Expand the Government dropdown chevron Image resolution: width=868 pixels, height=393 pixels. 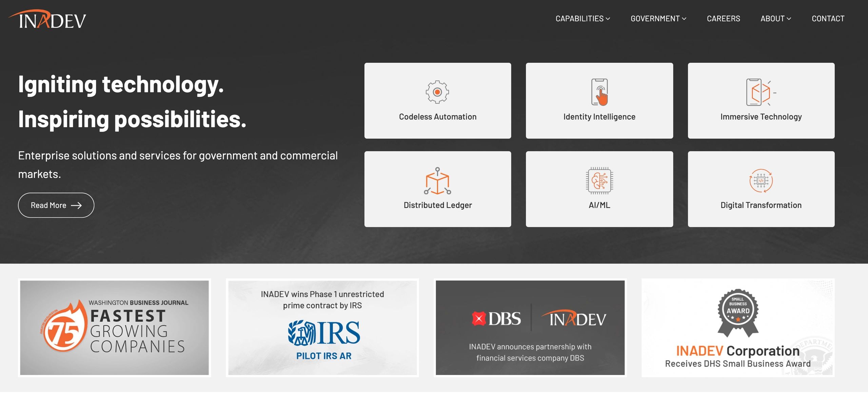[684, 19]
